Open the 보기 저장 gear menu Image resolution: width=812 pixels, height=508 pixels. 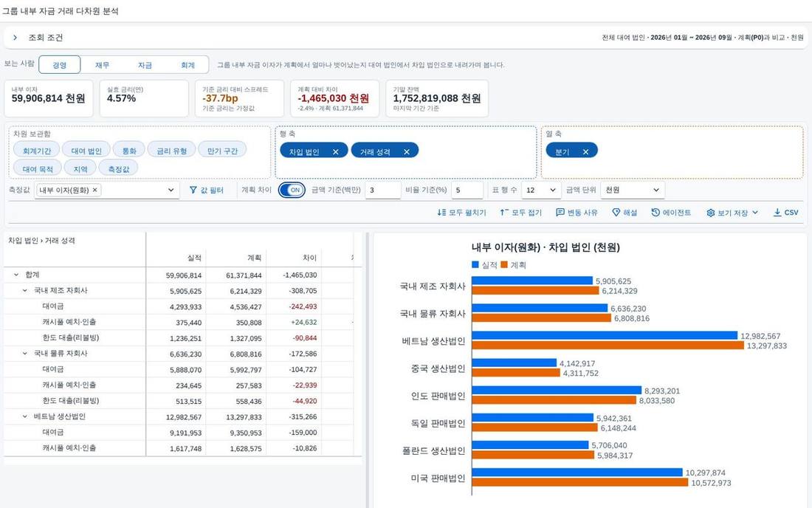pyautogui.click(x=732, y=213)
